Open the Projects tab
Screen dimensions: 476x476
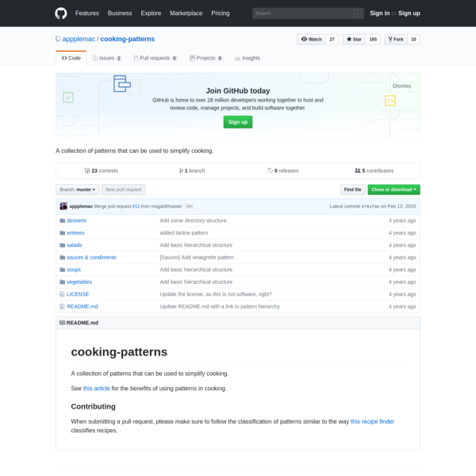click(x=205, y=58)
